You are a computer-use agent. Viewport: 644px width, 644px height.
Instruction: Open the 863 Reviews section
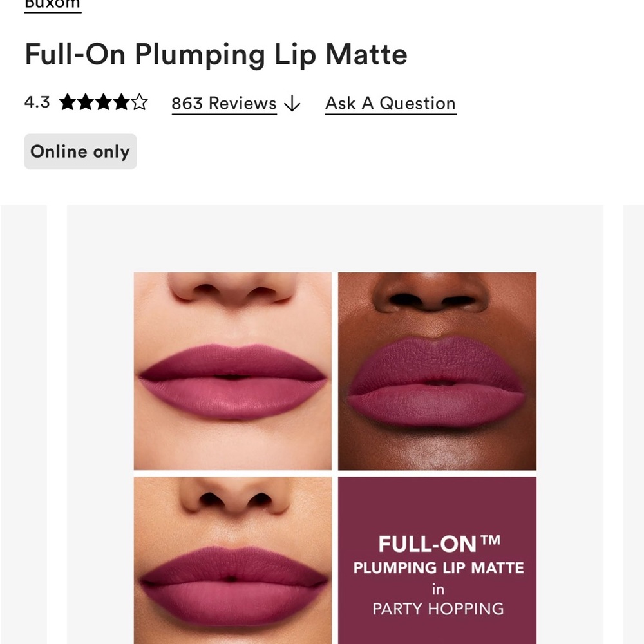click(x=223, y=103)
